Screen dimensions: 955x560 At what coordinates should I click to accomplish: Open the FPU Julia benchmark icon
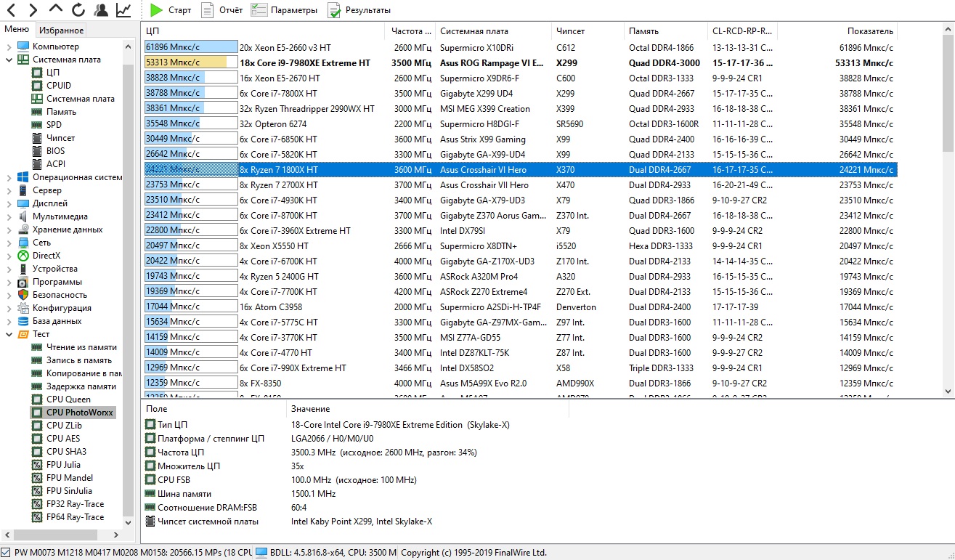click(x=37, y=465)
